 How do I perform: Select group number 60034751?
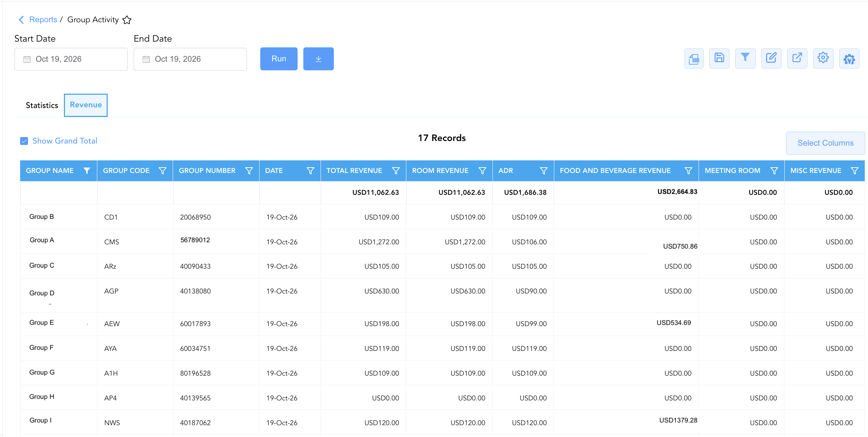(x=195, y=349)
